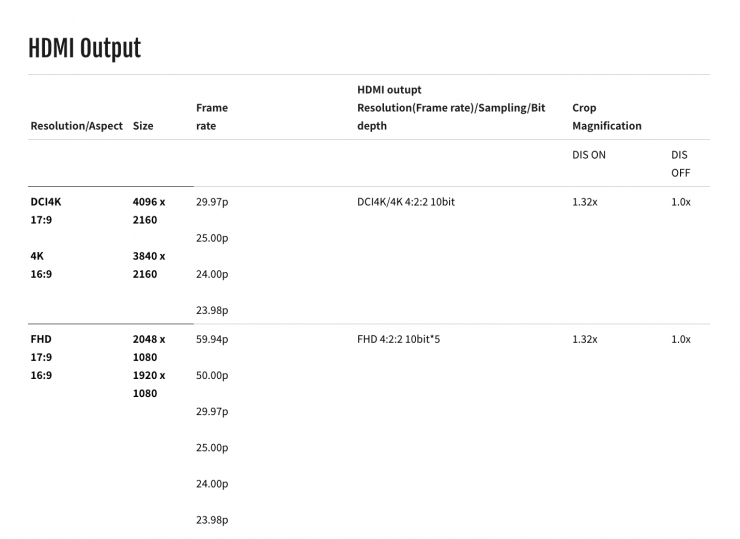The height and width of the screenshot is (539, 740).
Task: Select the Frame rate column header
Action: click(212, 117)
